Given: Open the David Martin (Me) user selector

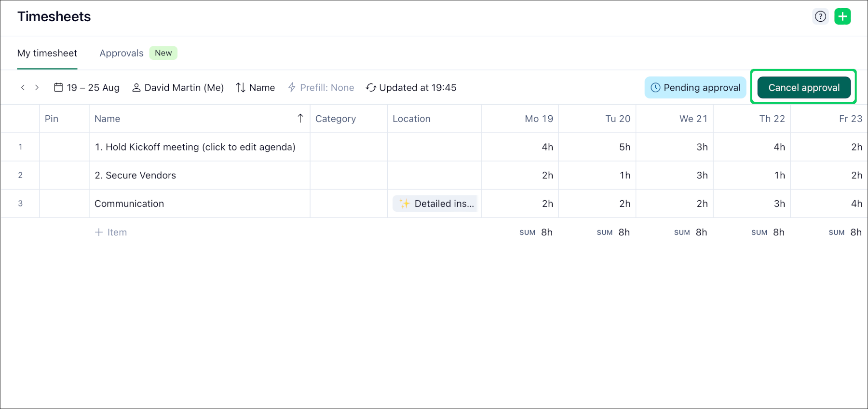Looking at the screenshot, I should pyautogui.click(x=178, y=87).
